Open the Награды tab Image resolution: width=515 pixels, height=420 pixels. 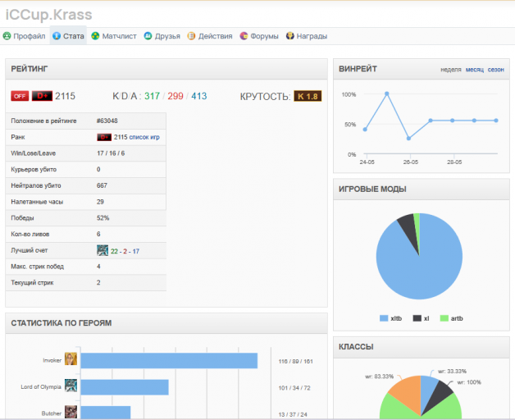point(307,36)
